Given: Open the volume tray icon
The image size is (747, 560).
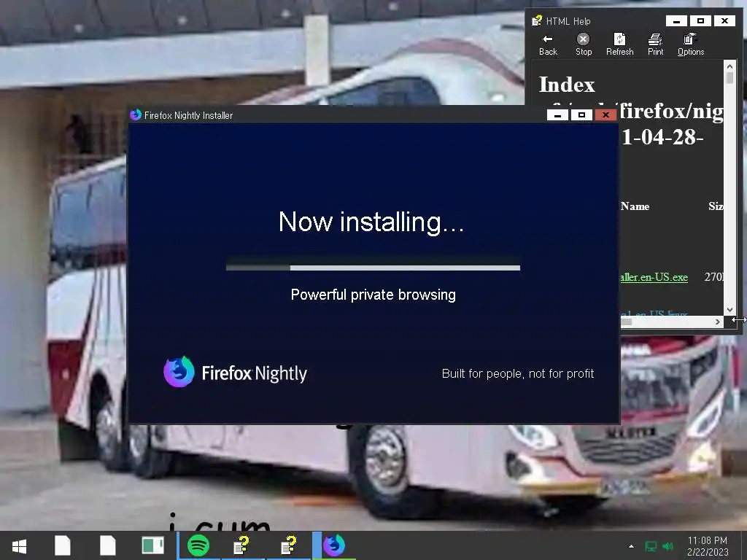Looking at the screenshot, I should pos(668,546).
